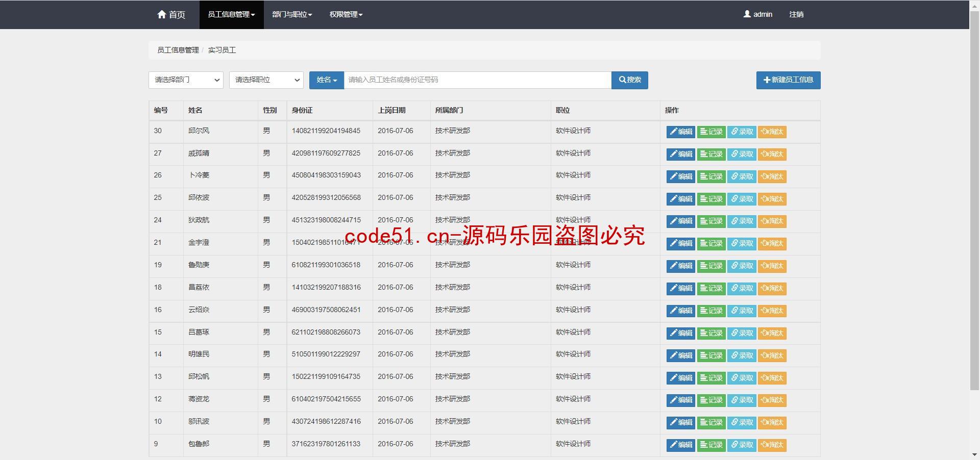View records of 邱尔风

click(711, 132)
